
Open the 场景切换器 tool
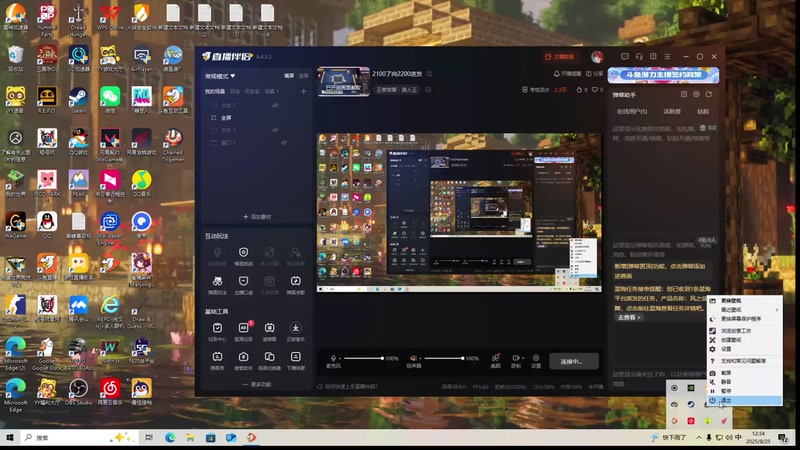pos(269,360)
